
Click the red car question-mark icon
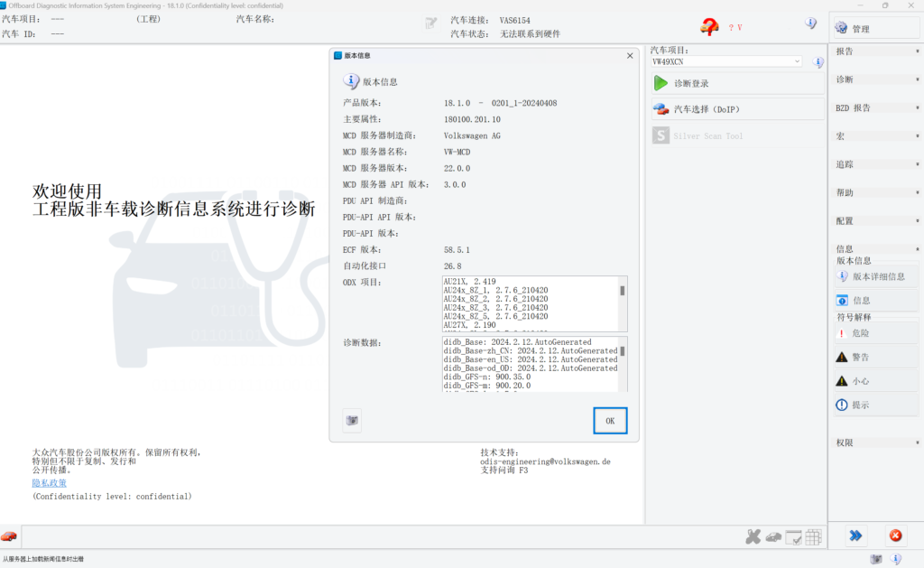tap(710, 27)
